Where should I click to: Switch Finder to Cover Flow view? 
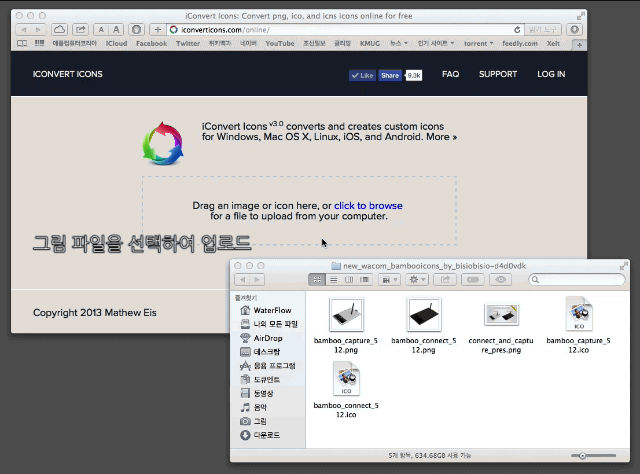(x=364, y=280)
